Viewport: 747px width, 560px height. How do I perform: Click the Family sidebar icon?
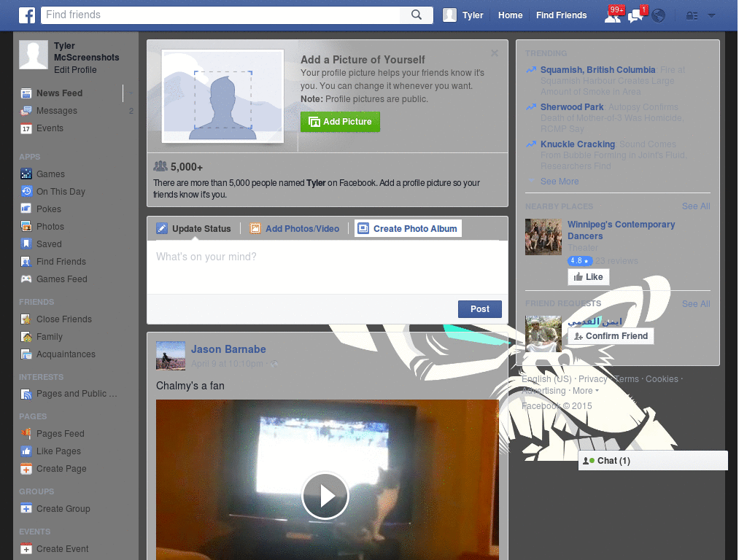click(26, 337)
